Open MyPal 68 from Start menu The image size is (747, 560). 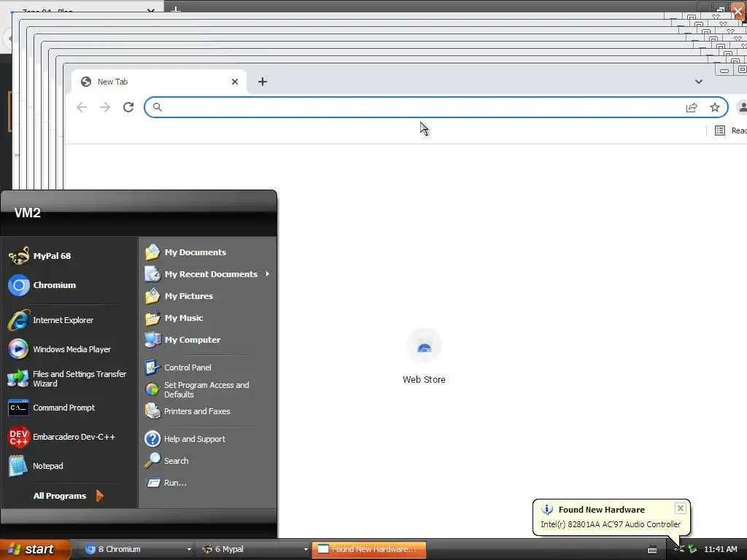pyautogui.click(x=69, y=256)
